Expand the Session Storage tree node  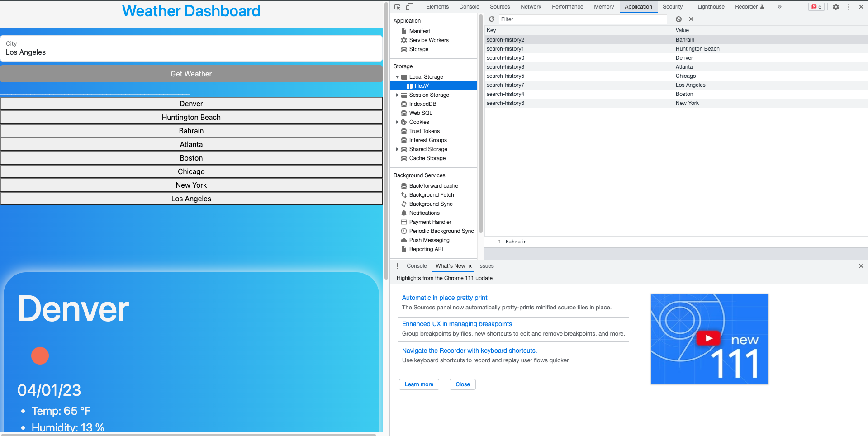tap(397, 95)
